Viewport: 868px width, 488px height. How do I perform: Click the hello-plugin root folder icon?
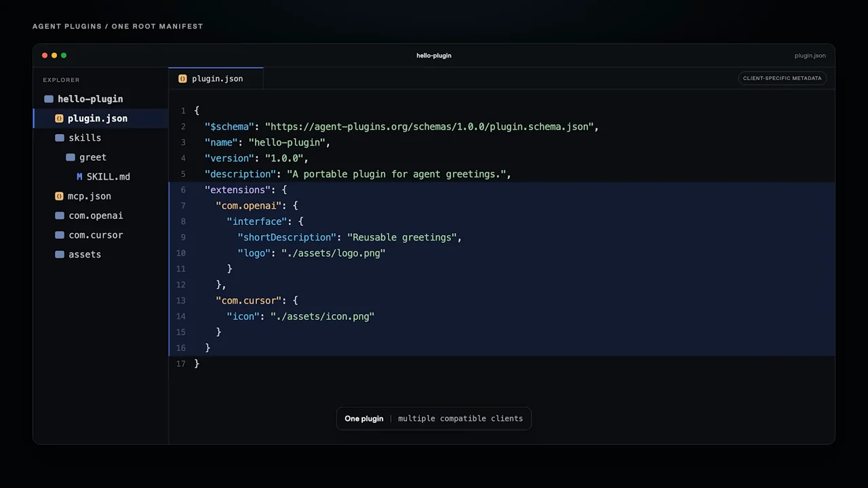point(49,99)
